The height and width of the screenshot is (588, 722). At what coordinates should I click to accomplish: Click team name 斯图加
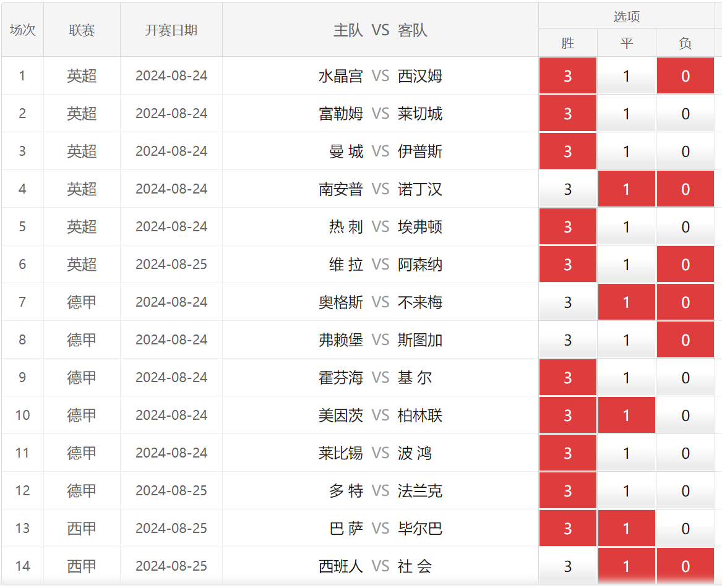pyautogui.click(x=420, y=340)
